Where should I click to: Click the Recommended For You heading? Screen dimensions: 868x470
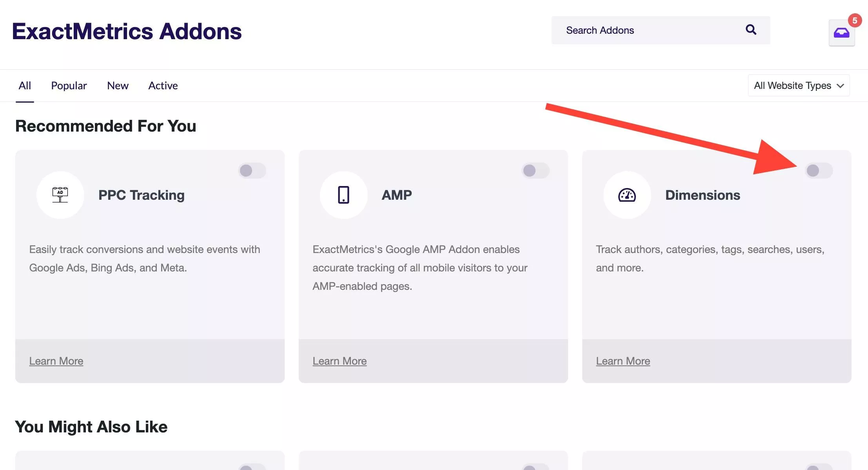coord(105,126)
